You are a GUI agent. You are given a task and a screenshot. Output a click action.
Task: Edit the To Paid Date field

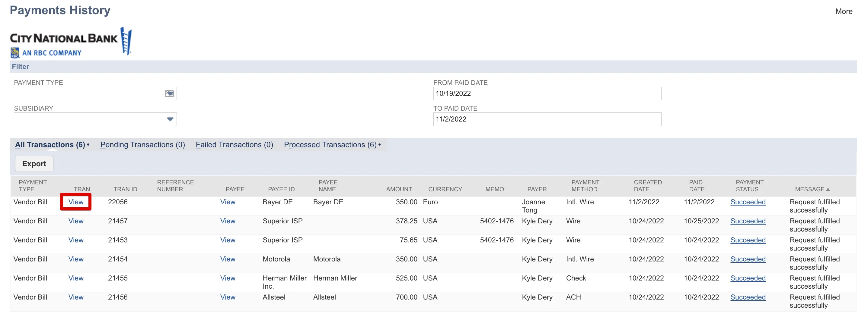[547, 119]
